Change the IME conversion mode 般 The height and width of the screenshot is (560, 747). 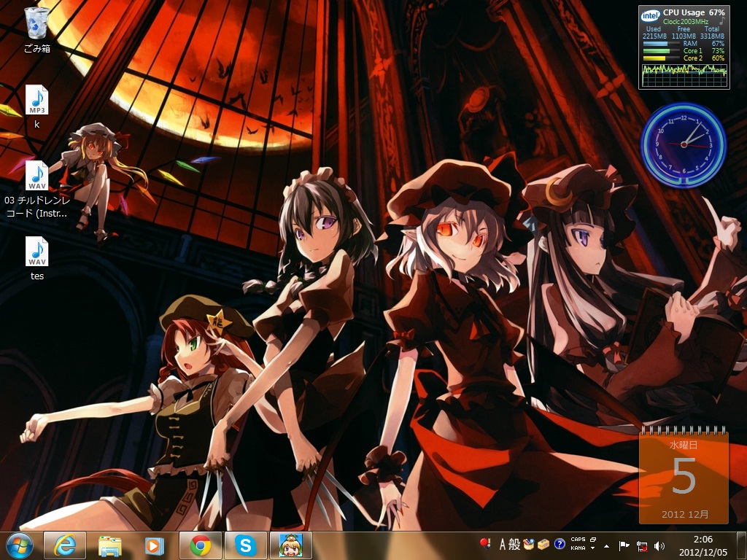click(x=514, y=544)
